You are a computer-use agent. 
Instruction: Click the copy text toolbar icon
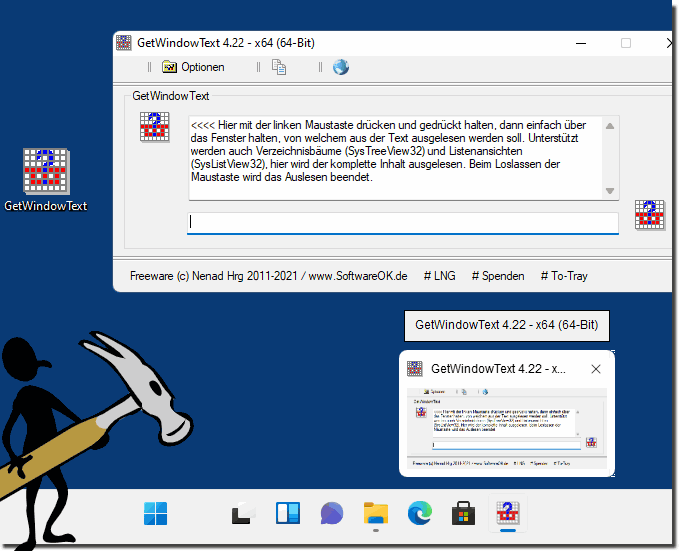click(x=278, y=67)
